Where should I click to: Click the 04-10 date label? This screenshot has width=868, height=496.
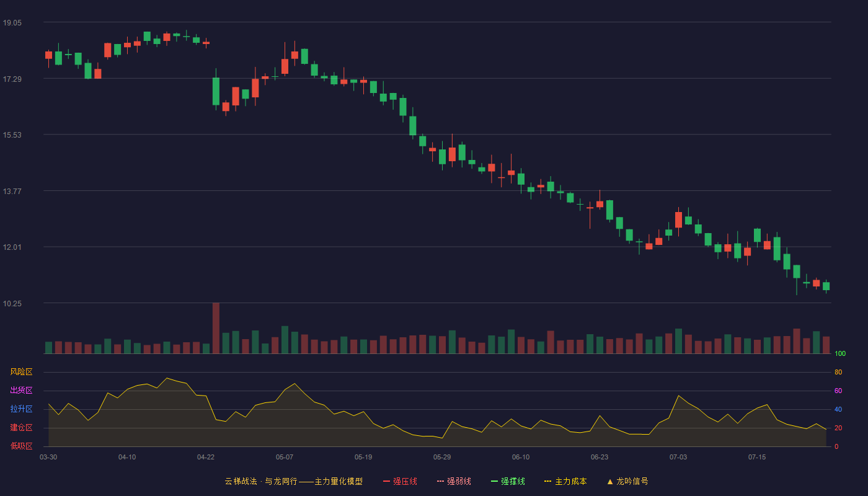[127, 457]
